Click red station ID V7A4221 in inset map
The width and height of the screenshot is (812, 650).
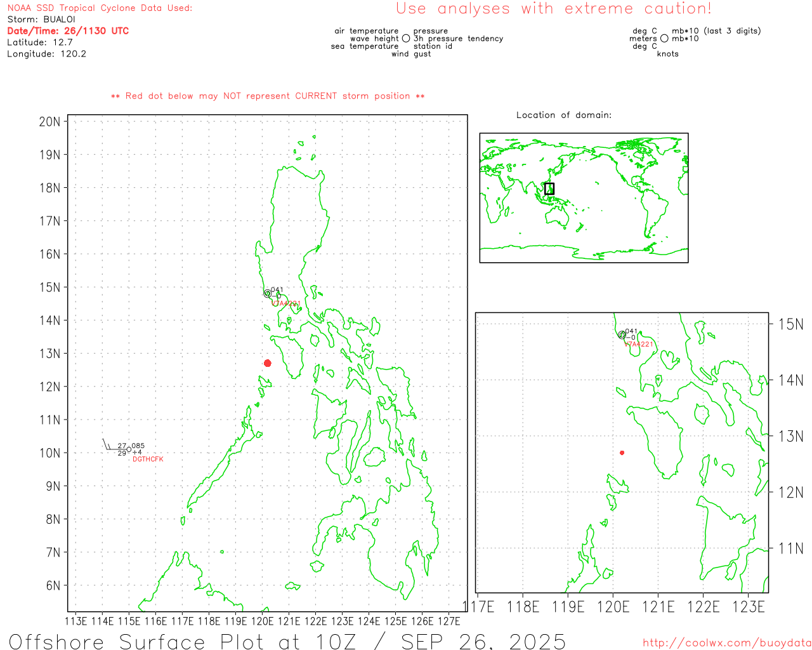pos(638,345)
